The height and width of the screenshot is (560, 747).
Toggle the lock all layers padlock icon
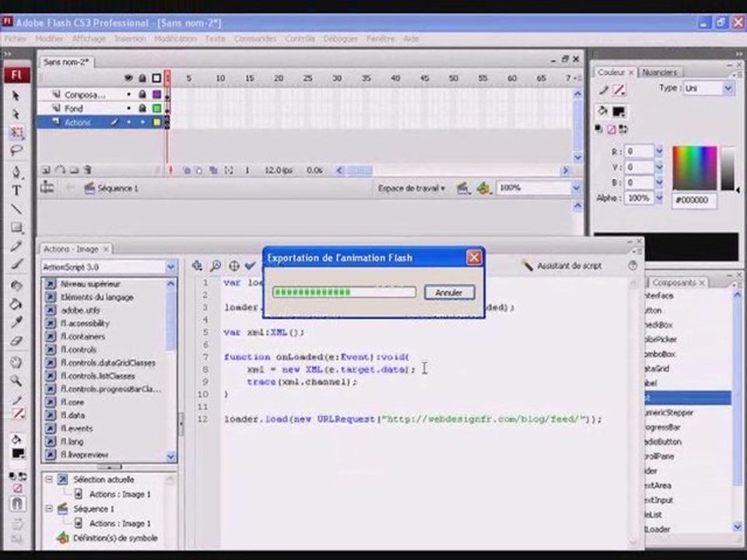142,78
